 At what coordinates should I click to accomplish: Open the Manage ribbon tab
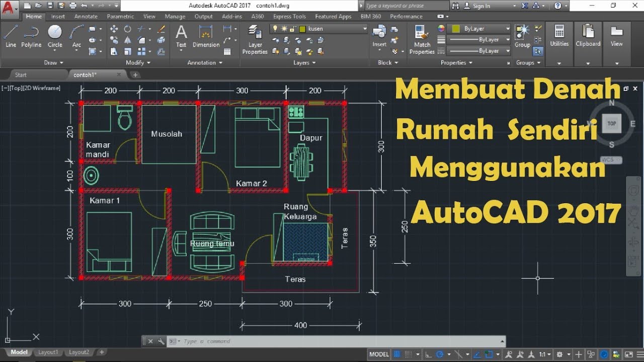pos(175,16)
